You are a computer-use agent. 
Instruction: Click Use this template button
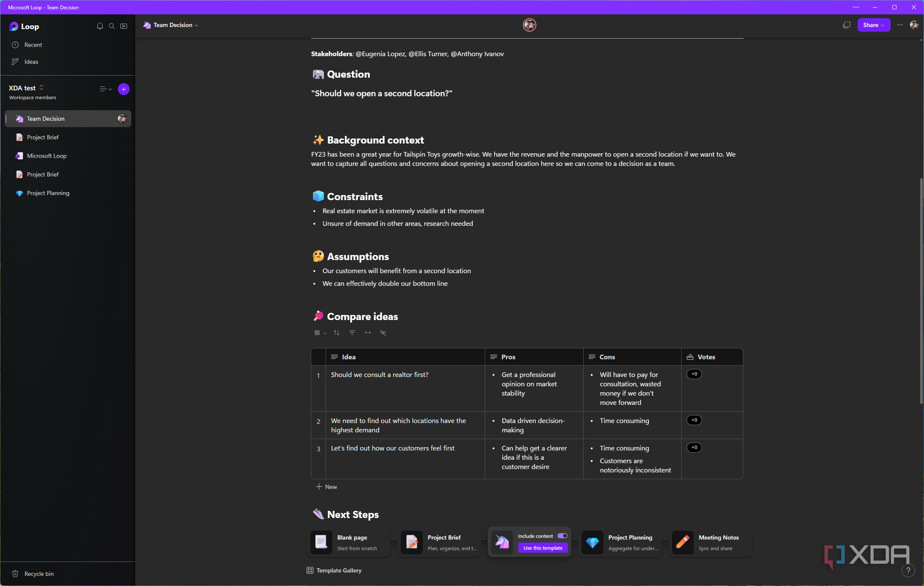[x=543, y=548]
